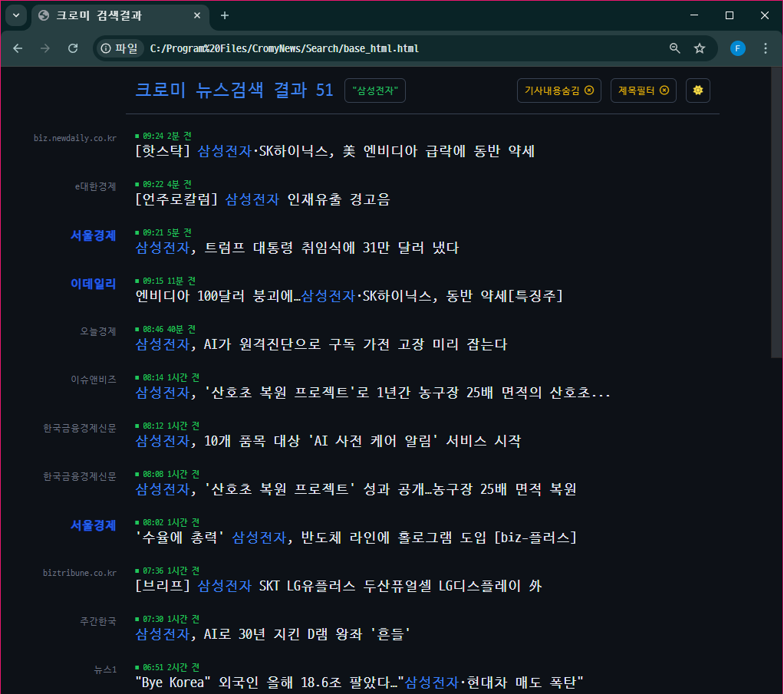Open a new tab with the plus icon
The image size is (784, 694).
click(x=222, y=15)
